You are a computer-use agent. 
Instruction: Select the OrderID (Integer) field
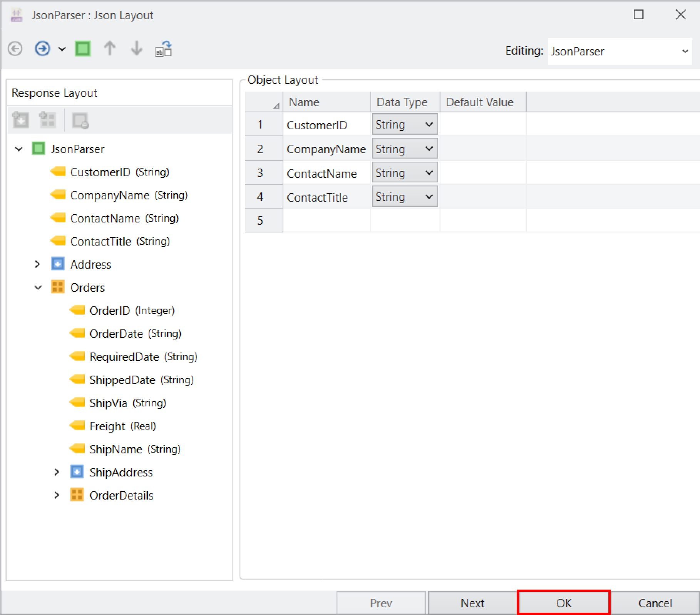132,311
